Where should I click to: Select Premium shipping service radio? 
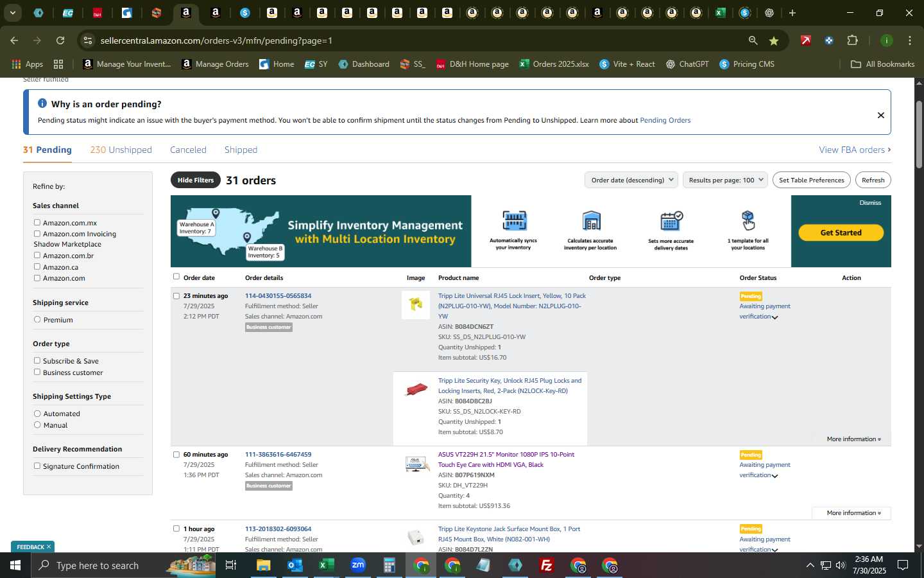coord(37,319)
